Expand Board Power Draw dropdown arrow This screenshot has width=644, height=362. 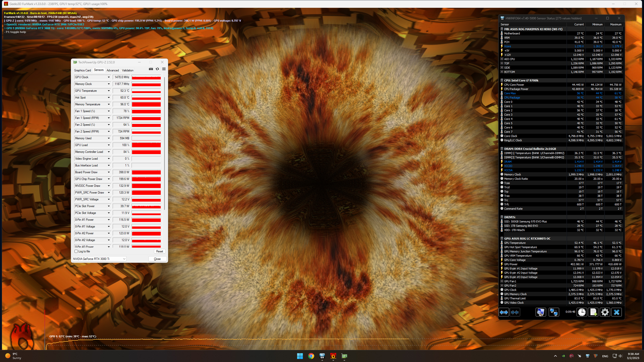[109, 172]
